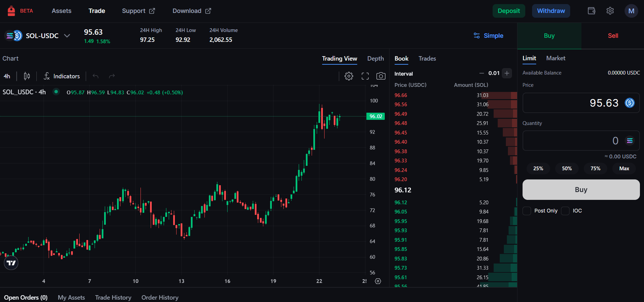This screenshot has height=302, width=644.
Task: Open settings gear in top header
Action: click(x=610, y=11)
